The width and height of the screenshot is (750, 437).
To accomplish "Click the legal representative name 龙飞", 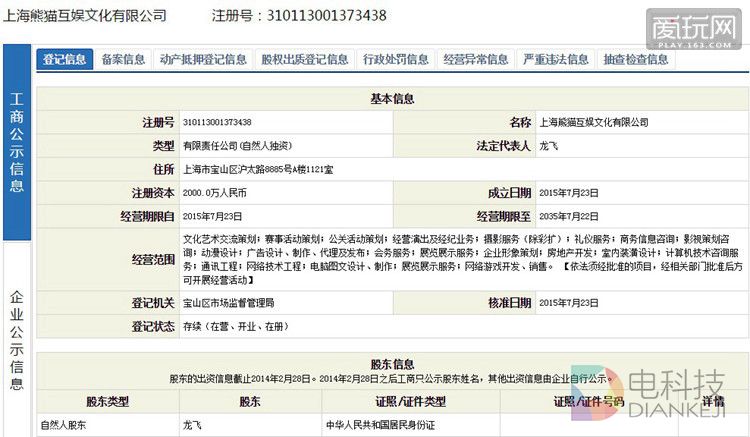I will coord(549,145).
